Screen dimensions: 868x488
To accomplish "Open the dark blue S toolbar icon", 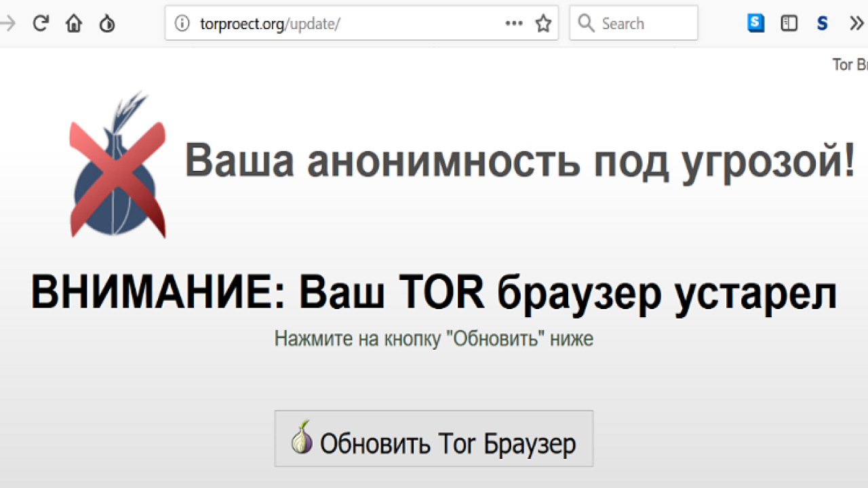I will click(823, 24).
